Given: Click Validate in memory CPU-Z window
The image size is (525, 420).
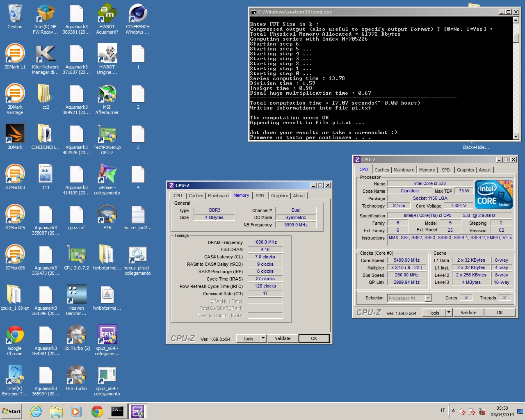Looking at the screenshot, I should point(283,338).
